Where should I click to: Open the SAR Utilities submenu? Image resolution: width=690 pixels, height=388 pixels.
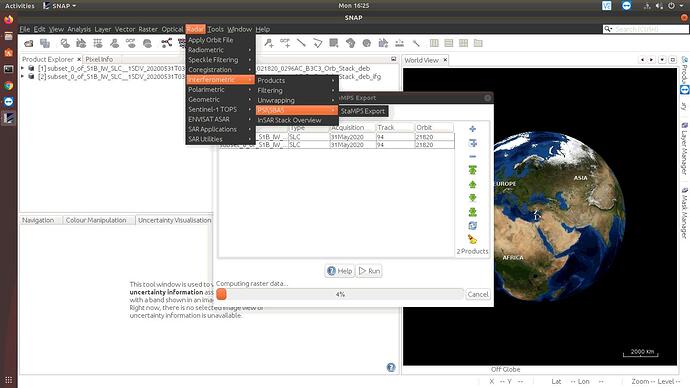[x=220, y=139]
